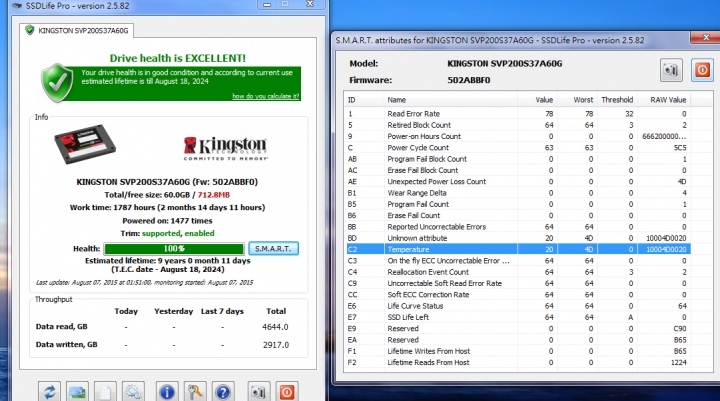Select the Unknown attribute row
The image size is (720, 401).
pos(518,238)
